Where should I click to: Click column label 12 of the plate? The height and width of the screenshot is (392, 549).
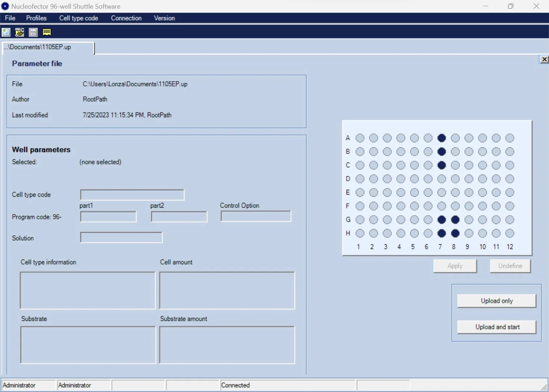[510, 247]
